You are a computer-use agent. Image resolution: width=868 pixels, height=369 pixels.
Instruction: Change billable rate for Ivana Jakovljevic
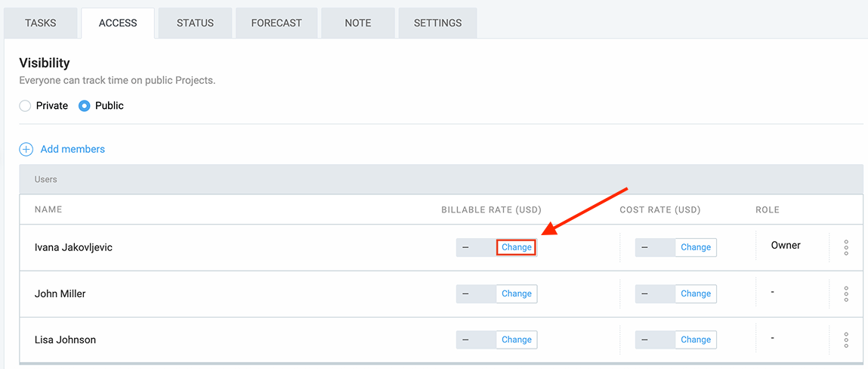coord(517,247)
